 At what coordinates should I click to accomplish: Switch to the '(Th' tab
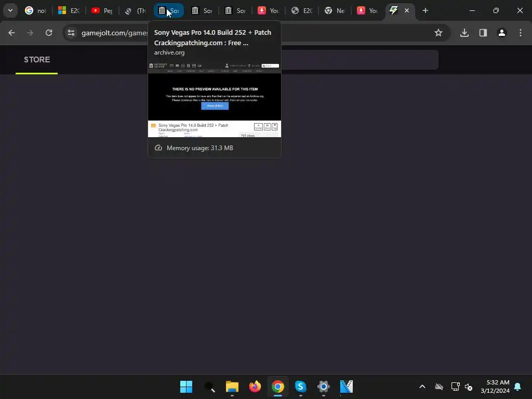[x=135, y=10]
